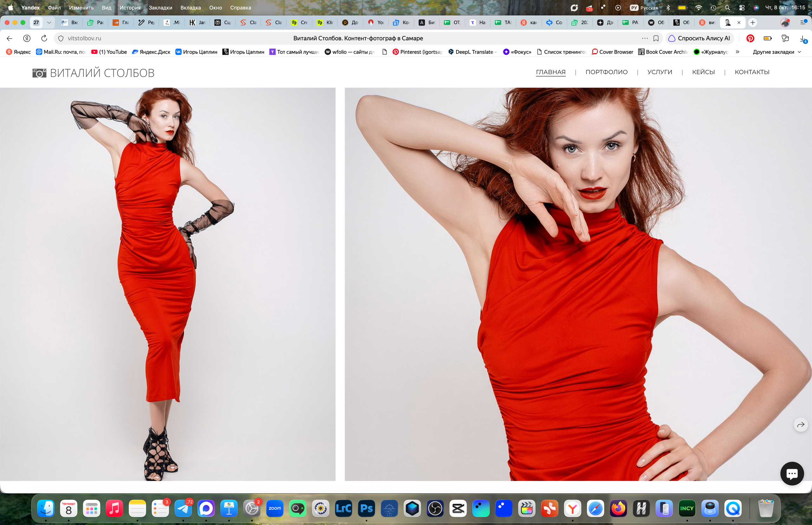This screenshot has width=812, height=525.
Task: Open the Zoom app in the dock
Action: click(275, 508)
